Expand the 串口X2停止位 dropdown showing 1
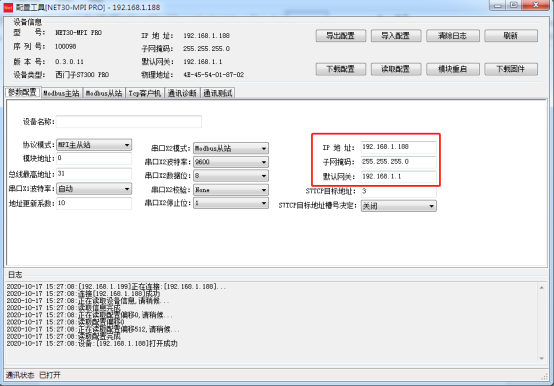The height and width of the screenshot is (386, 554). (231, 203)
